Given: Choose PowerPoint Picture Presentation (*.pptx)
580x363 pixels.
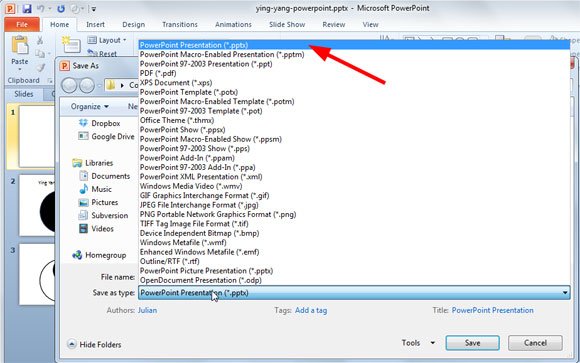Looking at the screenshot, I should tap(354, 271).
